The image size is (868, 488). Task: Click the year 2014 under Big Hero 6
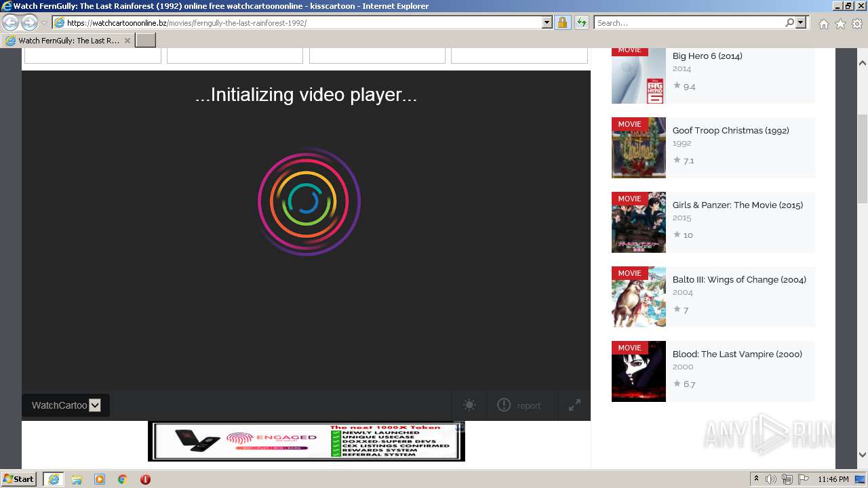tap(682, 68)
